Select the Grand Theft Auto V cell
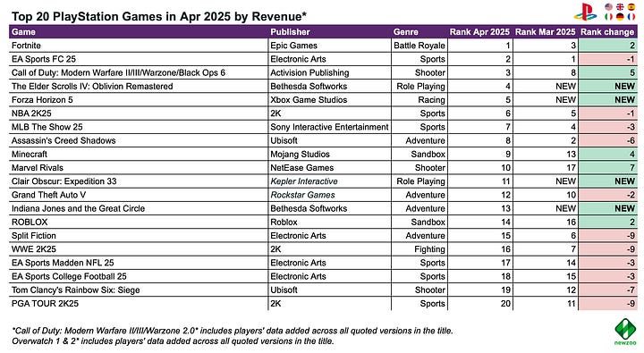 pos(139,195)
